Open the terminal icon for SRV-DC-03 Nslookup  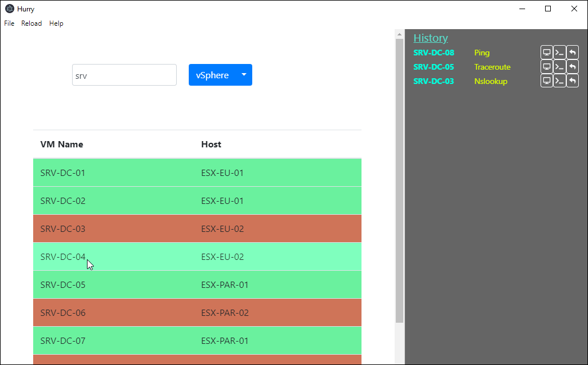(x=559, y=81)
